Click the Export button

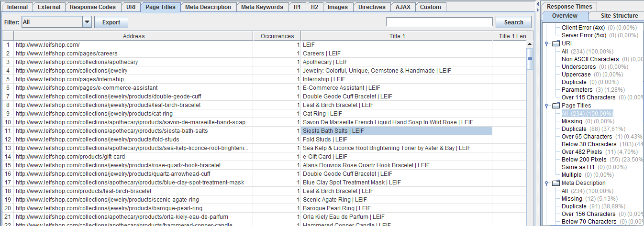click(x=111, y=22)
